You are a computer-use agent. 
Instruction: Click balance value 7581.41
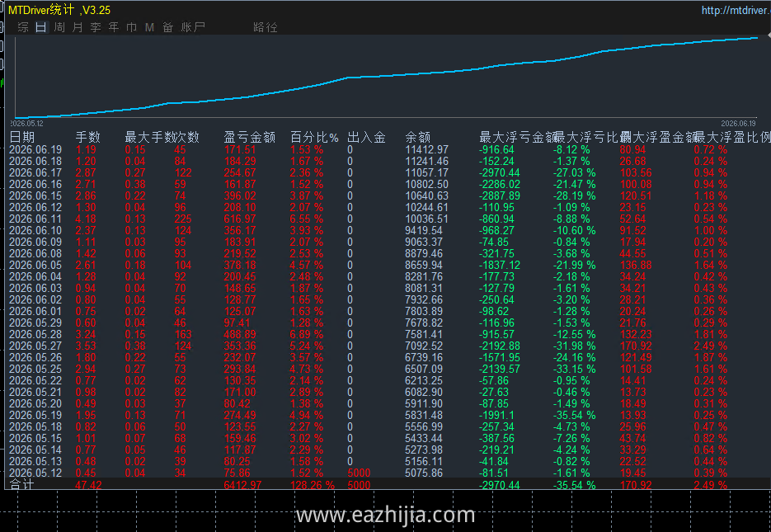[x=424, y=334]
